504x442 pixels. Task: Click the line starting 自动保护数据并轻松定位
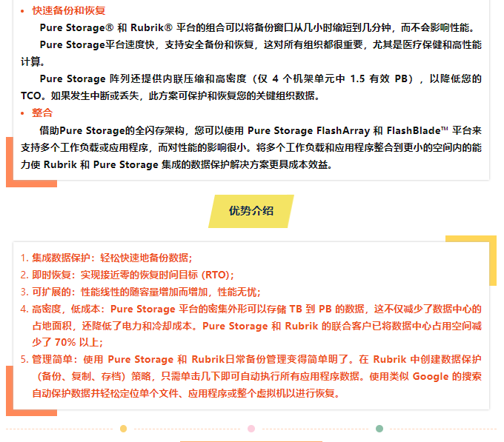186,393
